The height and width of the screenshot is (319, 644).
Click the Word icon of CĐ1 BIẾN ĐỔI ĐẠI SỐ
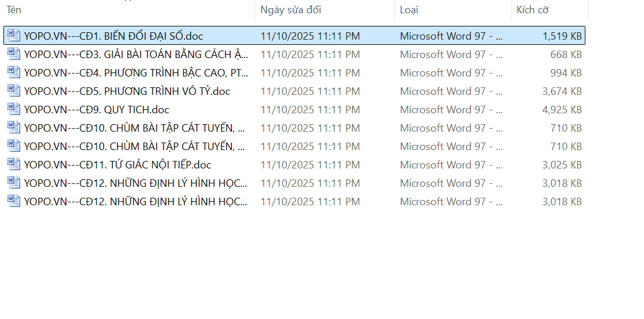13,36
